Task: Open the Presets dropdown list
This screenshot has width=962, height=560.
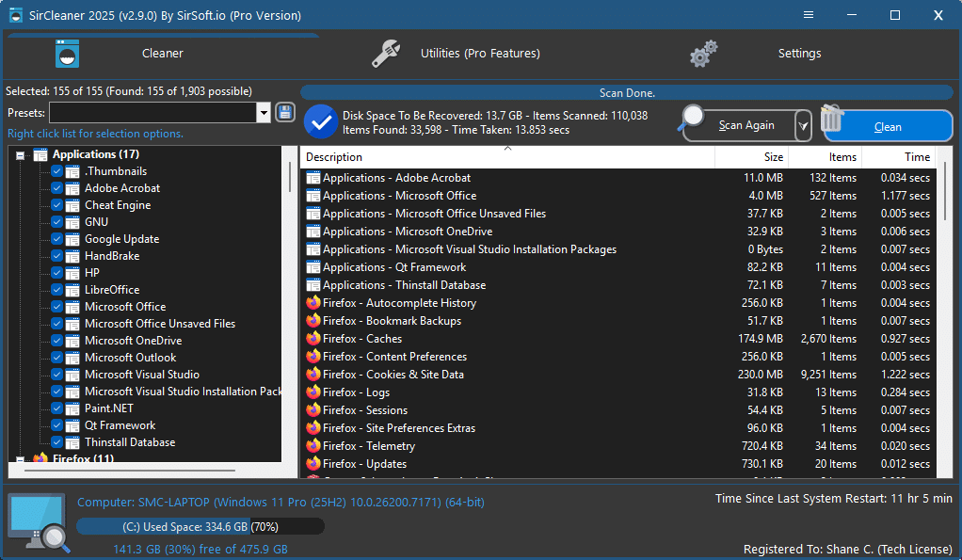Action: tap(264, 113)
